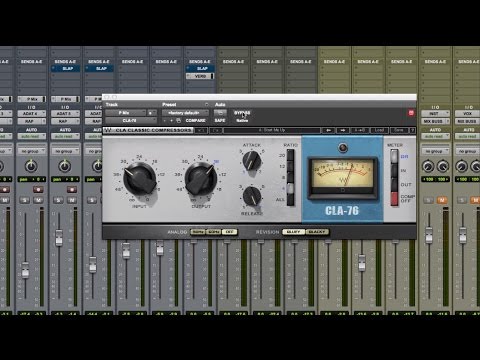This screenshot has height=360, width=480.
Task: Set meter to IN mode
Action: (394, 170)
